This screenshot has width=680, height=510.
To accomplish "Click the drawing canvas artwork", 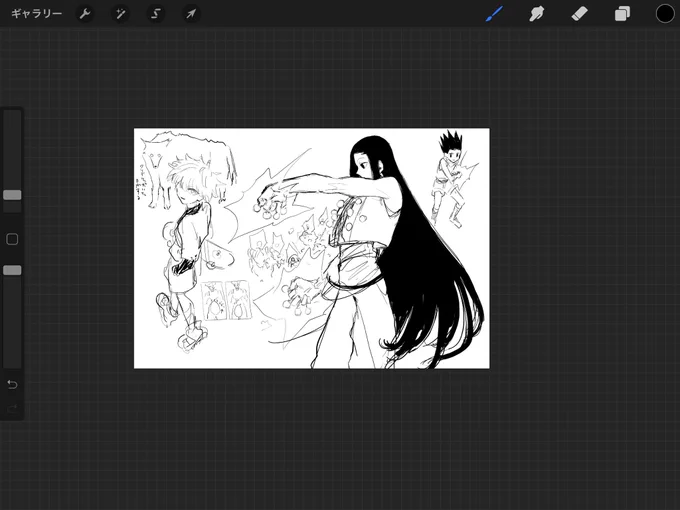I will pyautogui.click(x=312, y=248).
